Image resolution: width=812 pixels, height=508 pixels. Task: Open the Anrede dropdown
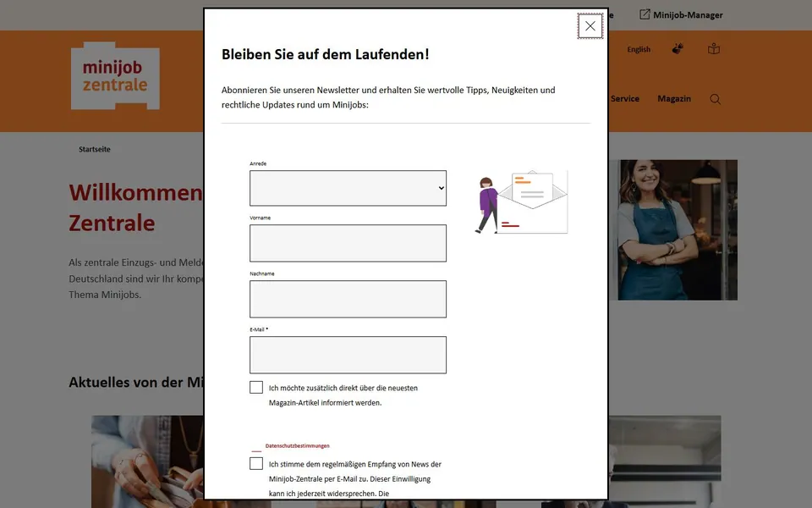[348, 188]
